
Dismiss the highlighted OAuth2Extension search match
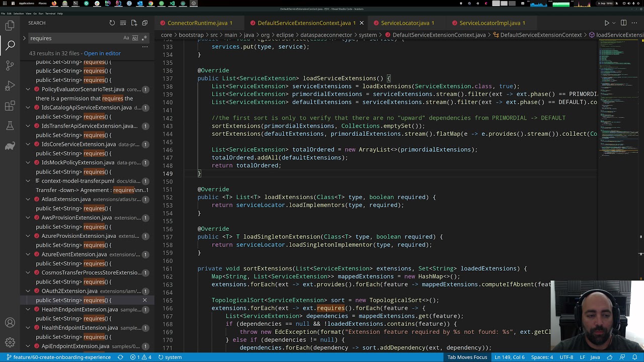point(144,300)
